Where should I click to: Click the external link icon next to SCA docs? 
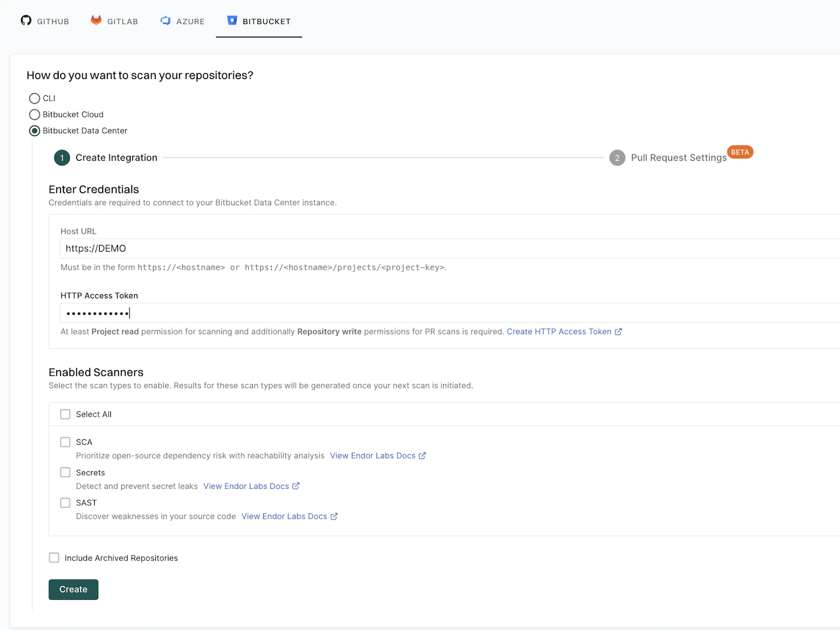[421, 455]
